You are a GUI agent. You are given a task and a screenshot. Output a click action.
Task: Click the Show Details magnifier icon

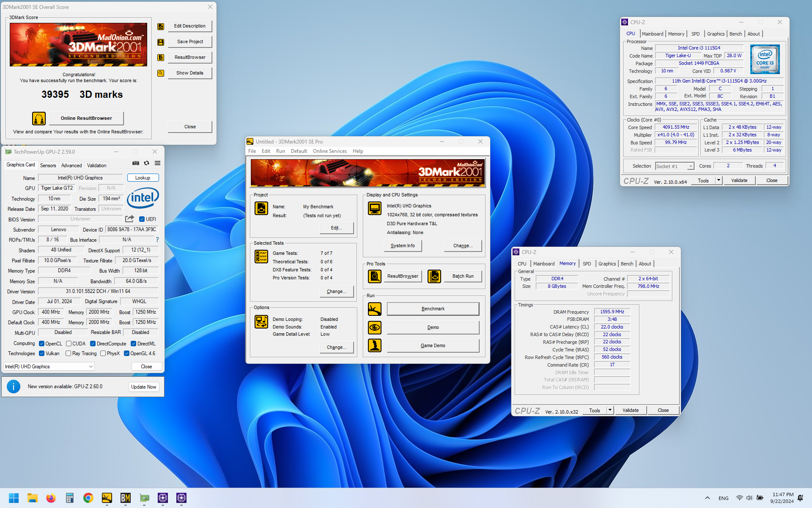coord(161,73)
